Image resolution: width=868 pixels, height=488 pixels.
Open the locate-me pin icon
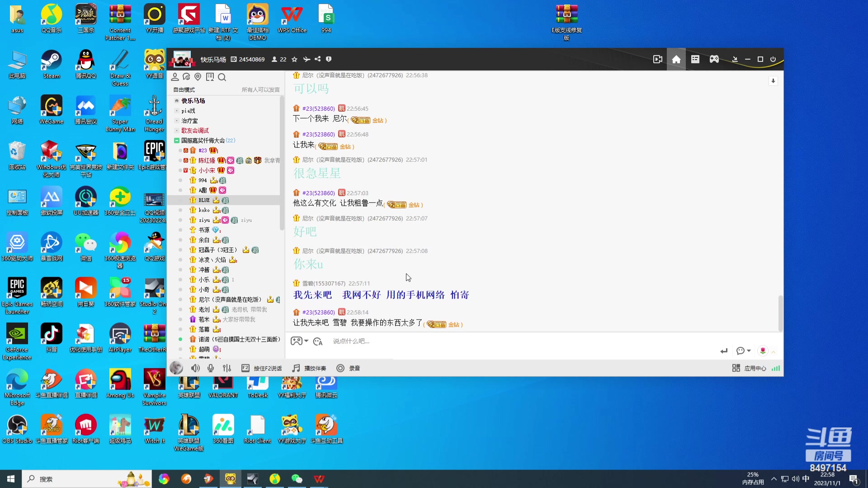click(x=198, y=77)
